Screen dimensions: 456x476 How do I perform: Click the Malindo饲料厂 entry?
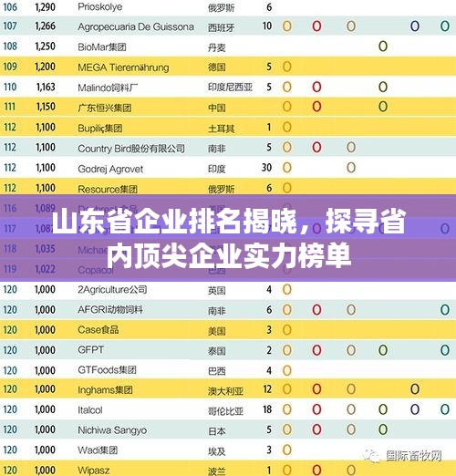point(108,88)
